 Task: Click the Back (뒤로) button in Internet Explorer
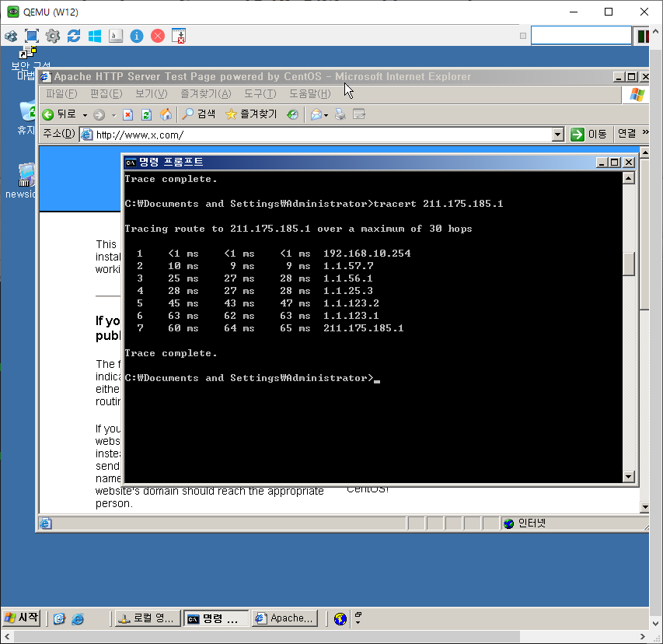59,114
